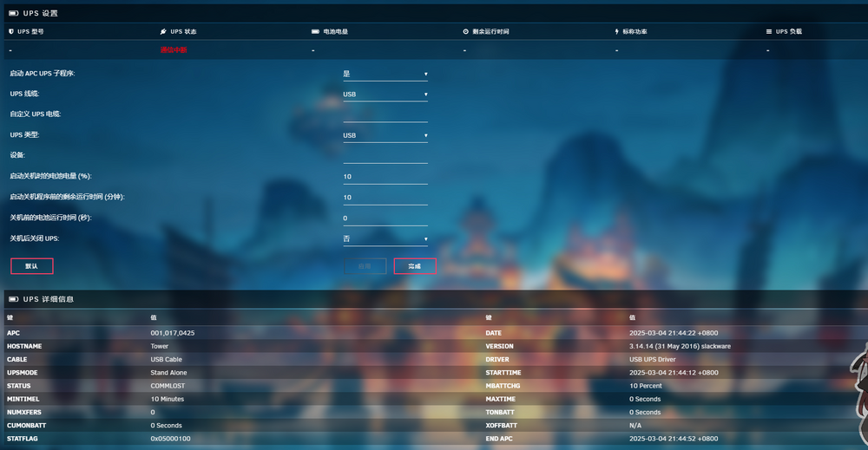
Task: Click the CUMONBATT key label
Action: tap(27, 426)
